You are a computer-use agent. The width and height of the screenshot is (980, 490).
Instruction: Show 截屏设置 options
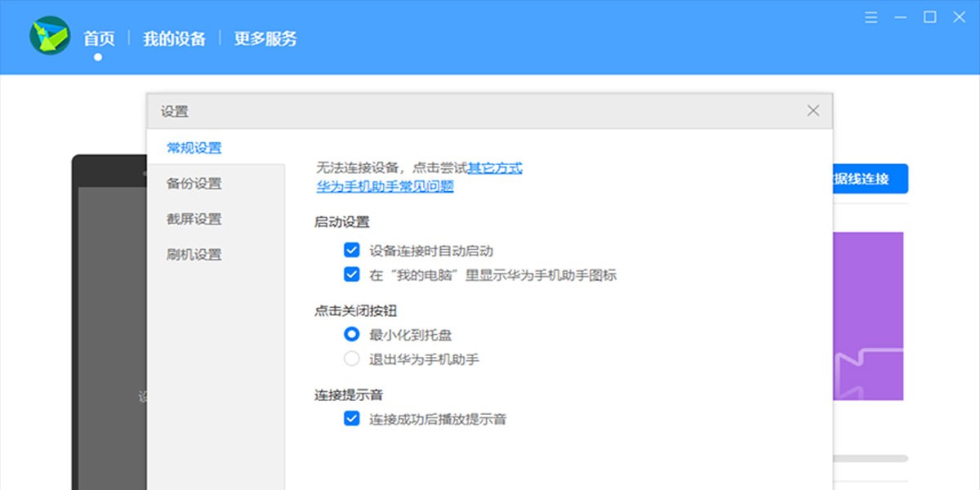(x=194, y=219)
